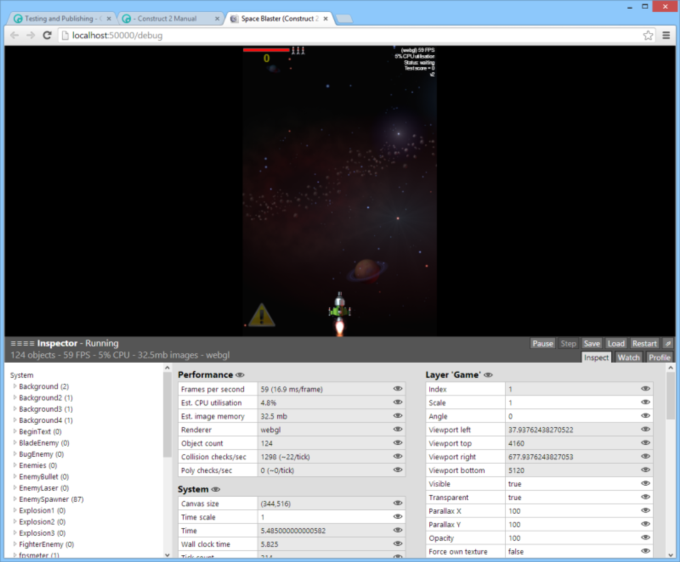
Task: Click the browser back arrow
Action: pyautogui.click(x=14, y=35)
